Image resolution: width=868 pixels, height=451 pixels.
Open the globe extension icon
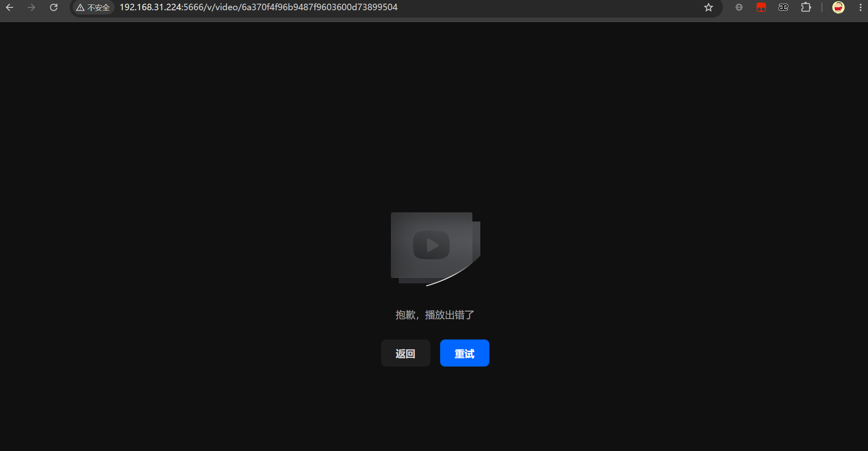[739, 7]
